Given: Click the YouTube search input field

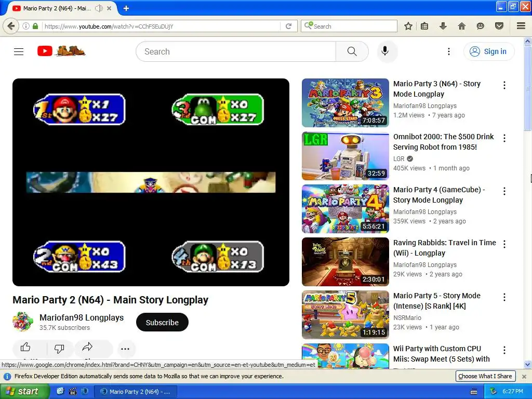Looking at the screenshot, I should click(x=236, y=51).
